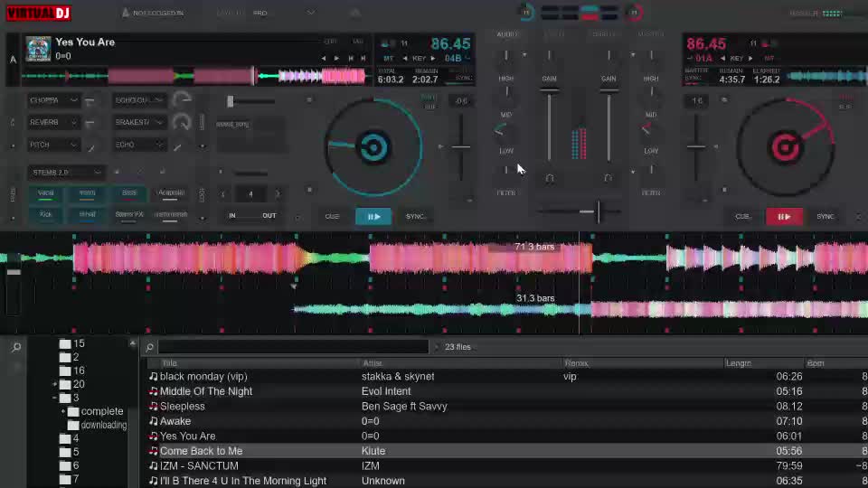Click the right deck SYNC button
Screen dimensions: 868x488
(825, 216)
